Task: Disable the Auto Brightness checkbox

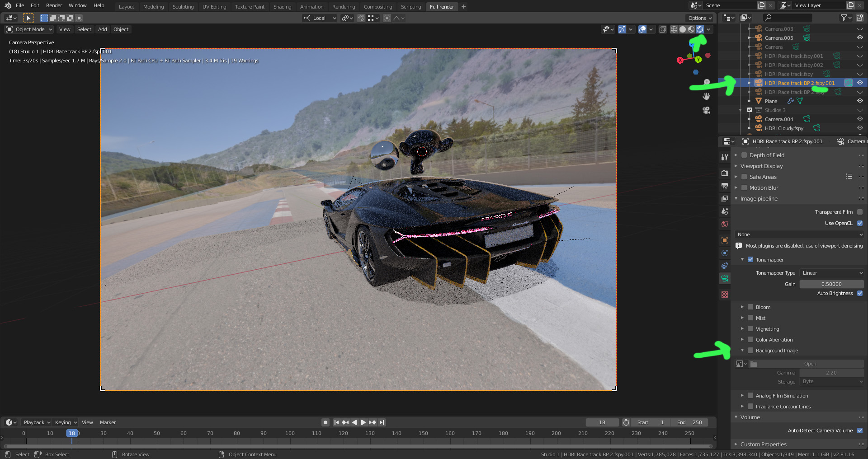Action: click(860, 293)
